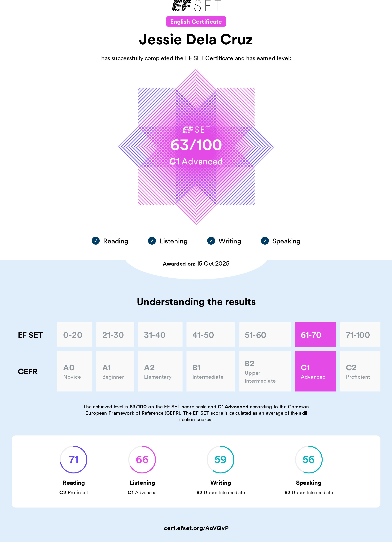
Task: Select the highlighted 61-70 score range
Action: point(315,335)
